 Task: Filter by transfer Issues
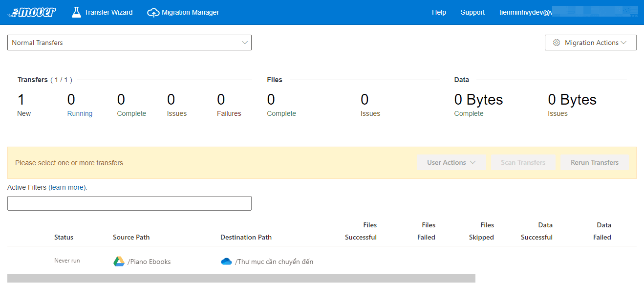click(x=177, y=113)
